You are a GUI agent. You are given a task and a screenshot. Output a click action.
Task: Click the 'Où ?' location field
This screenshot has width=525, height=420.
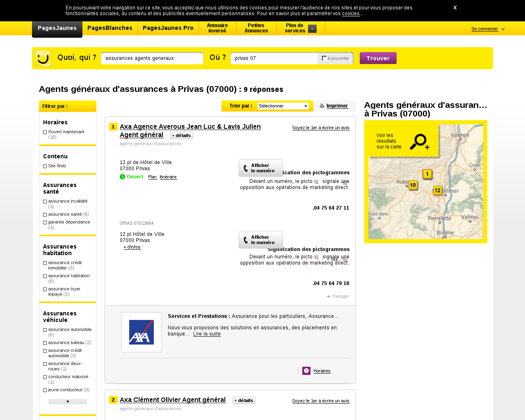point(274,58)
